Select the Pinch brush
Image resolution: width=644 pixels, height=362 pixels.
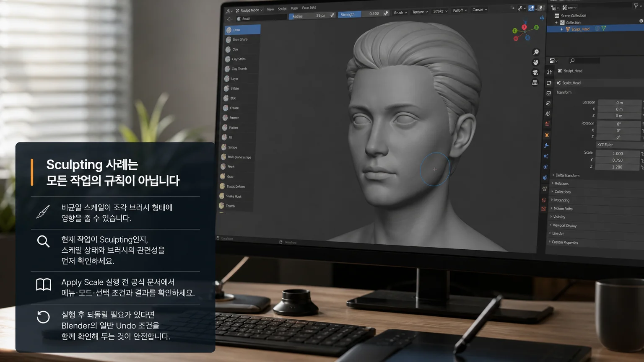(x=237, y=167)
